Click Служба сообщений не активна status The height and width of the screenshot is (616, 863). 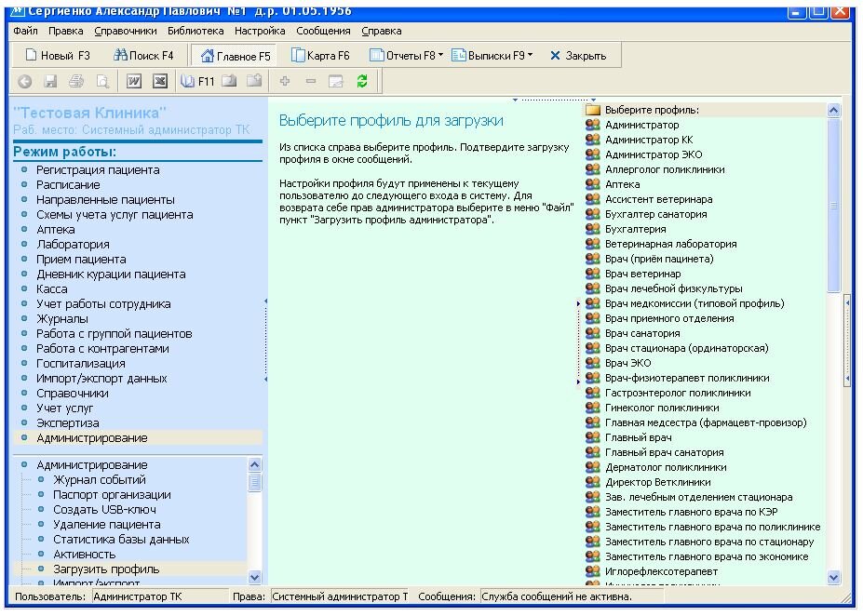[572, 596]
